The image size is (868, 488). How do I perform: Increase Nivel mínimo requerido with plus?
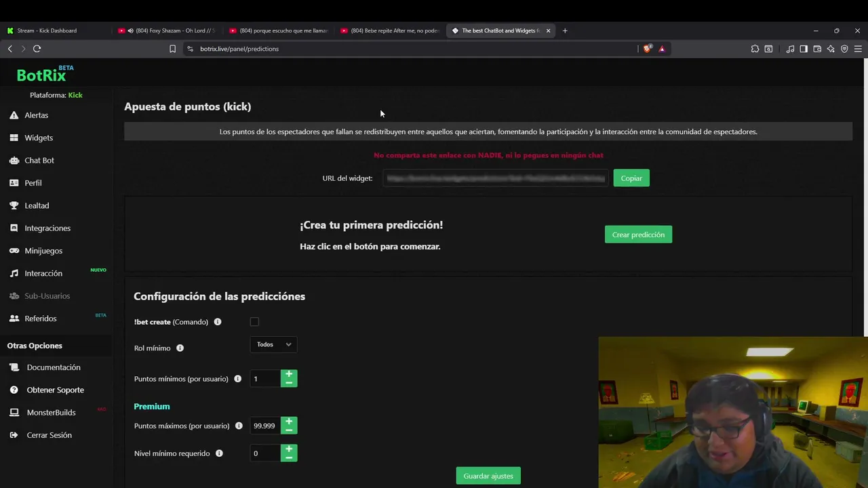(x=289, y=449)
